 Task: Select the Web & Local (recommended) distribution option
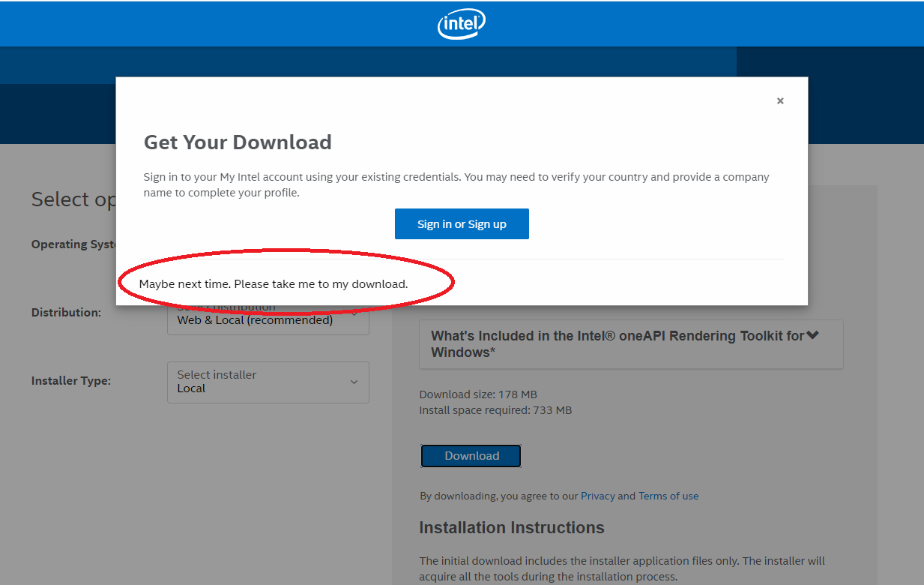pyautogui.click(x=253, y=319)
